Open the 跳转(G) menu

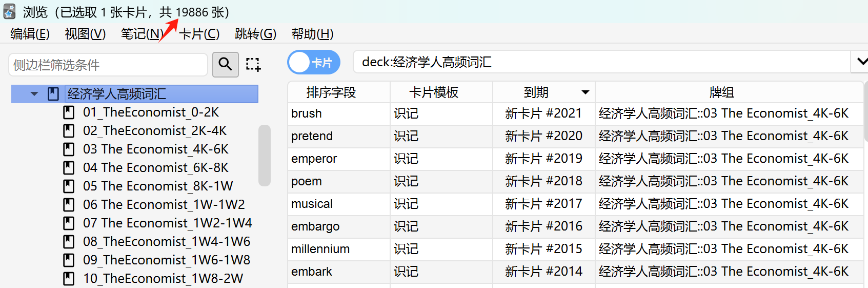[255, 34]
